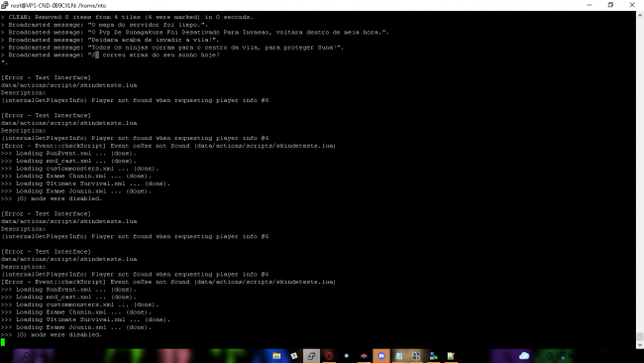Viewport: 644px width, 363px height.
Task: Click the window title 'root@VPS-CND-0B9CXLN: /home/nto'
Action: pos(58,5)
